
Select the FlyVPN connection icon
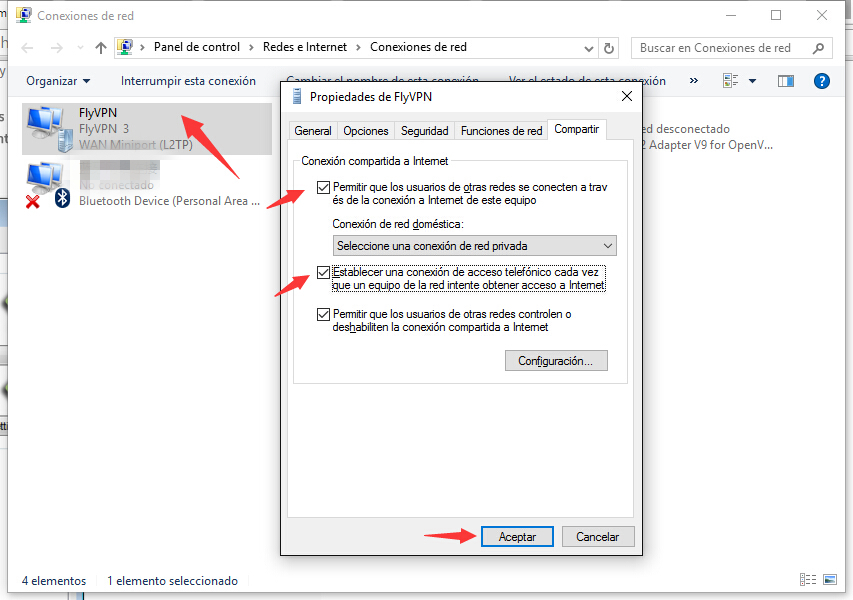(x=49, y=128)
